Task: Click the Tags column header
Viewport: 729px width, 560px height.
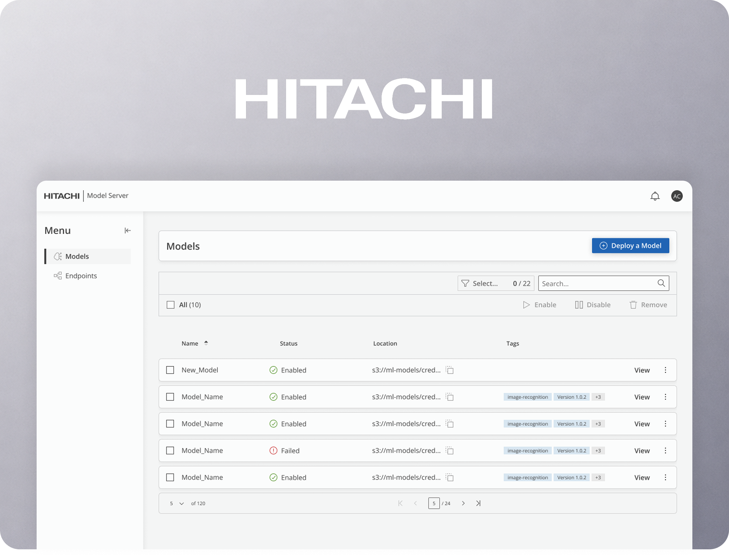Action: tap(513, 343)
